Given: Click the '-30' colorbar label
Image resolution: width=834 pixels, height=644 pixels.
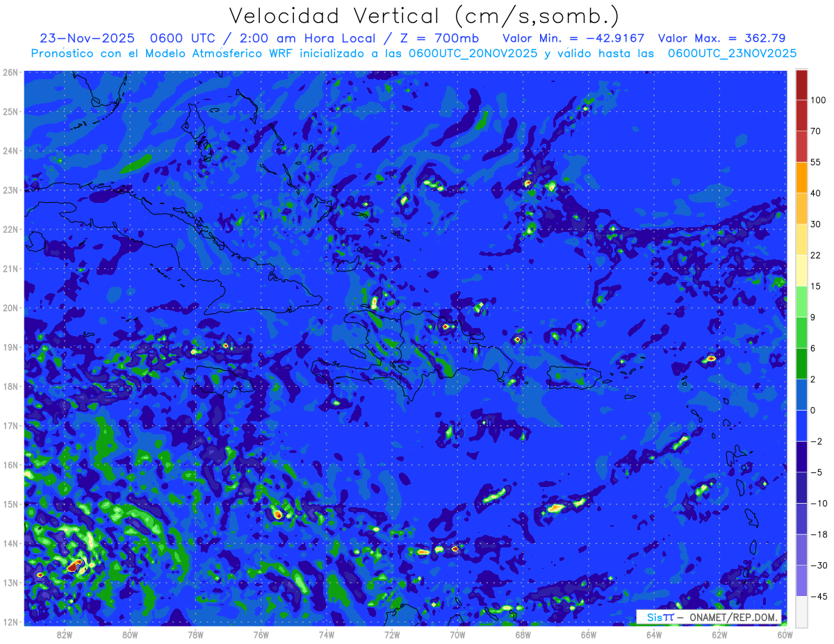Looking at the screenshot, I should coord(818,565).
